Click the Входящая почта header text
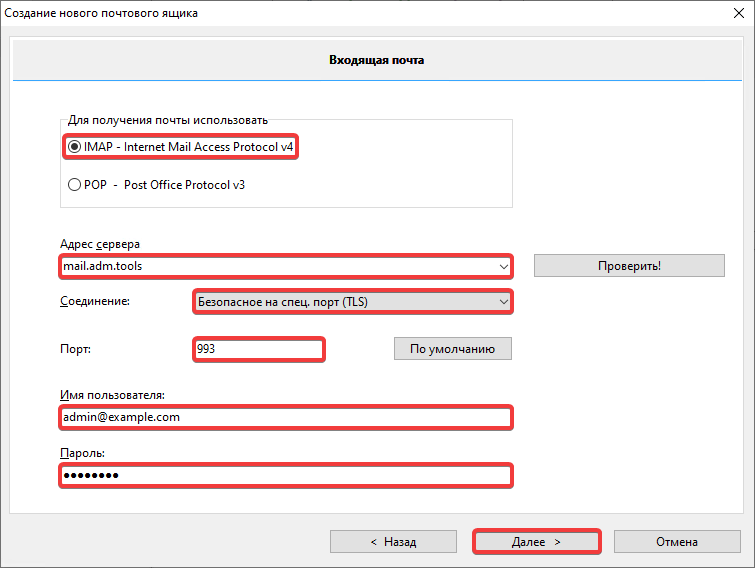 point(377,60)
